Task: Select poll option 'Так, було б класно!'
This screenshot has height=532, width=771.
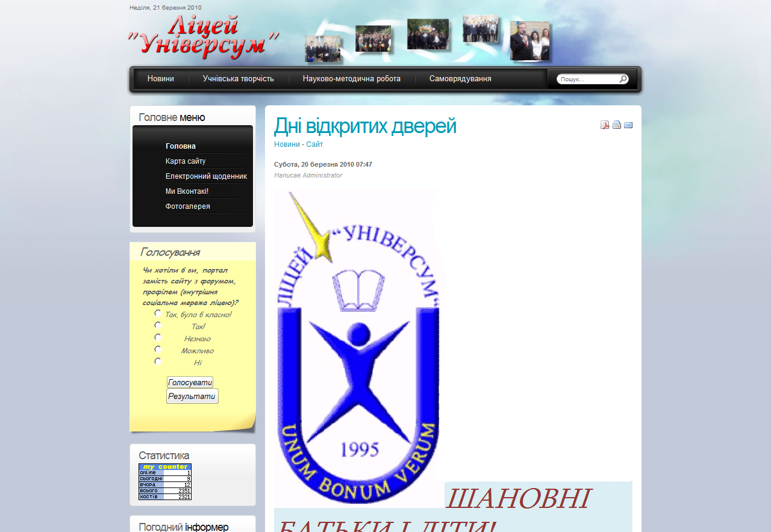Action: point(157,313)
